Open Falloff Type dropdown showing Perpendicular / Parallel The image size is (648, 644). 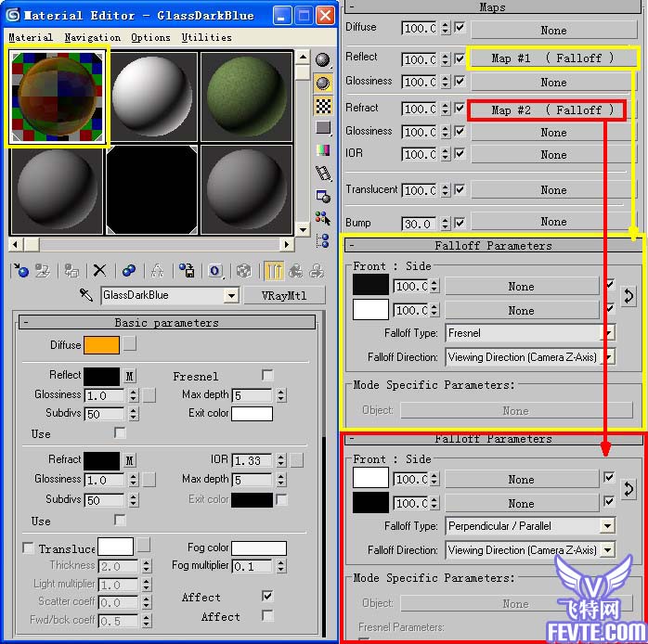click(x=607, y=526)
